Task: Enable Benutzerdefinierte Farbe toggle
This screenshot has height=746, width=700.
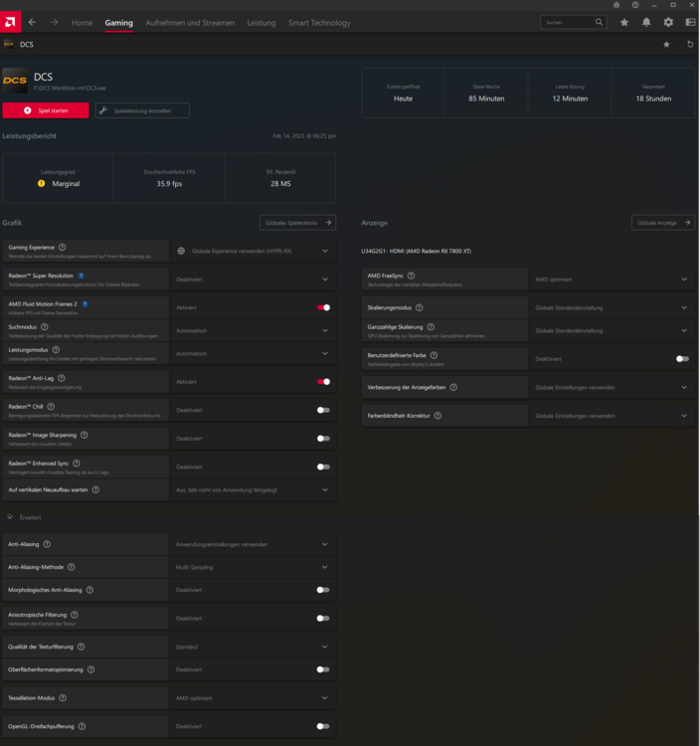Action: pyautogui.click(x=682, y=359)
